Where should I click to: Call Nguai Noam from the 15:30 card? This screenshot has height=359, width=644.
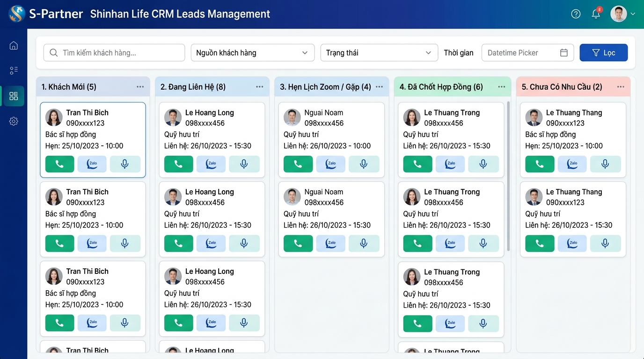point(298,244)
